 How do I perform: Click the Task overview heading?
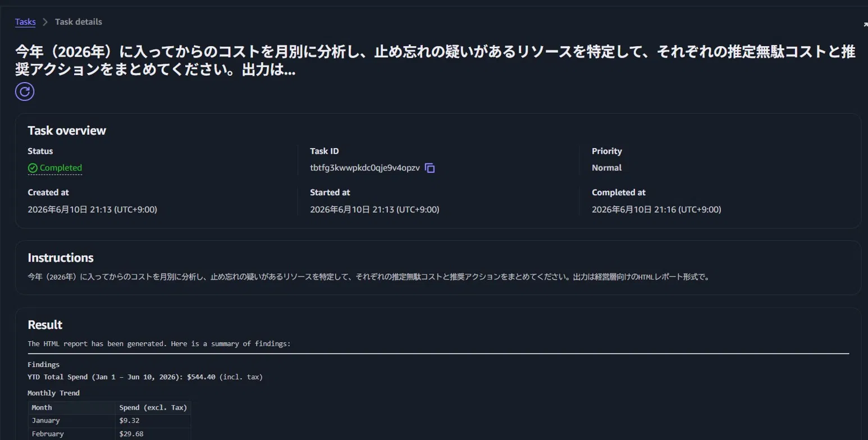tap(67, 131)
